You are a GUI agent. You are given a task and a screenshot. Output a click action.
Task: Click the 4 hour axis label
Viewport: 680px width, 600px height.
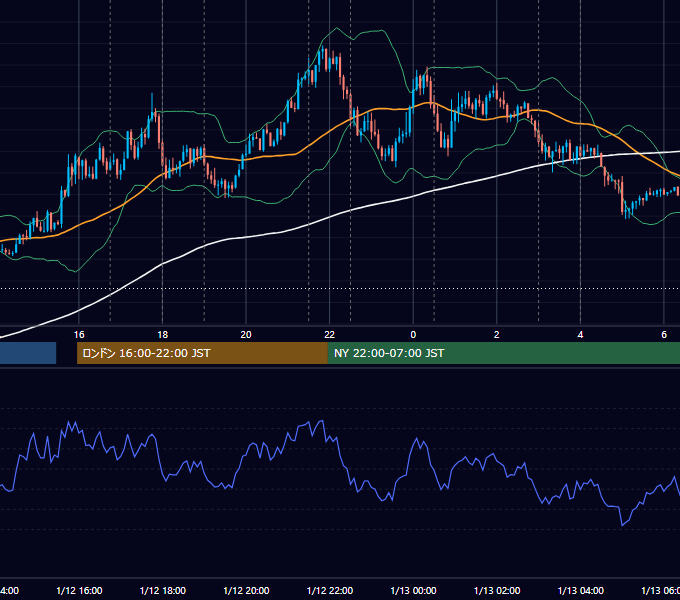(x=580, y=335)
